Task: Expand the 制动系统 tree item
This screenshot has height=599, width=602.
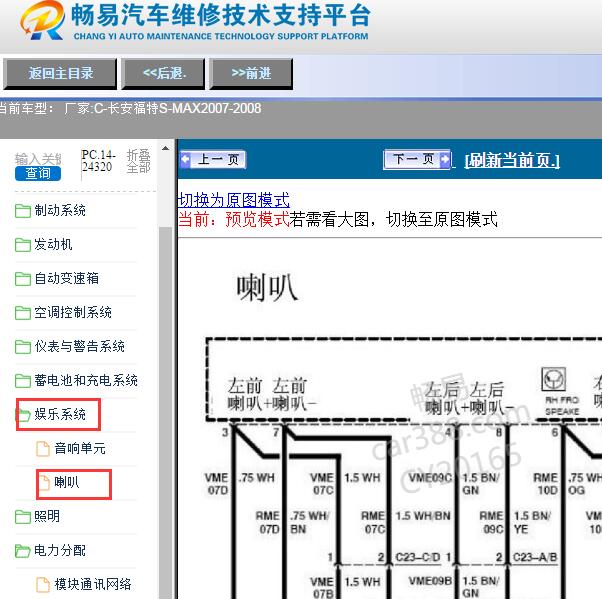Action: tap(60, 210)
